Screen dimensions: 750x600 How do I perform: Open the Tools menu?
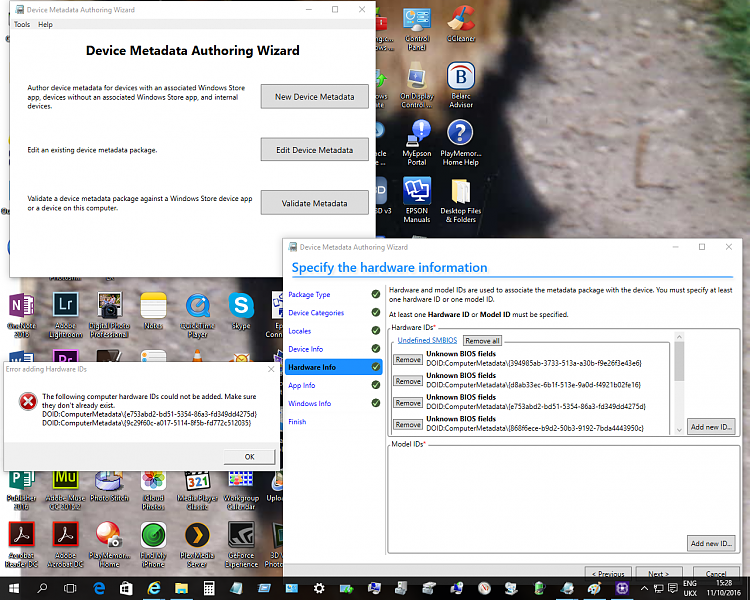point(22,24)
